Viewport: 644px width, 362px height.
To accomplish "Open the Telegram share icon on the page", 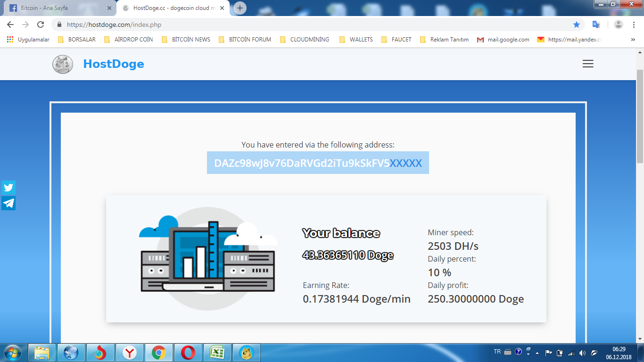I will (8, 203).
